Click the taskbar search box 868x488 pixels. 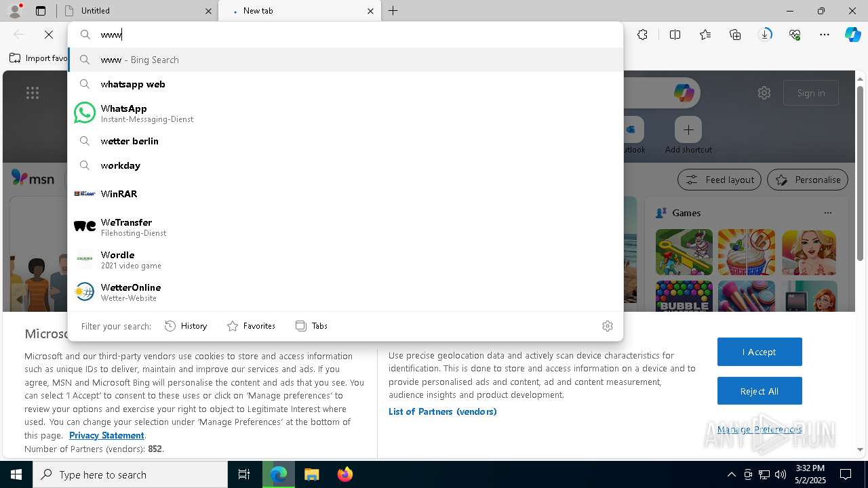coord(130,474)
